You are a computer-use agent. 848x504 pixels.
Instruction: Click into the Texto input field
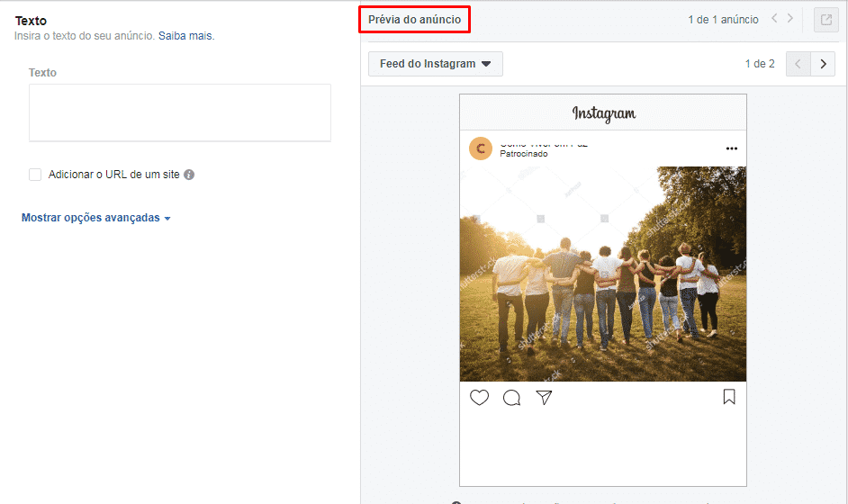pyautogui.click(x=179, y=112)
